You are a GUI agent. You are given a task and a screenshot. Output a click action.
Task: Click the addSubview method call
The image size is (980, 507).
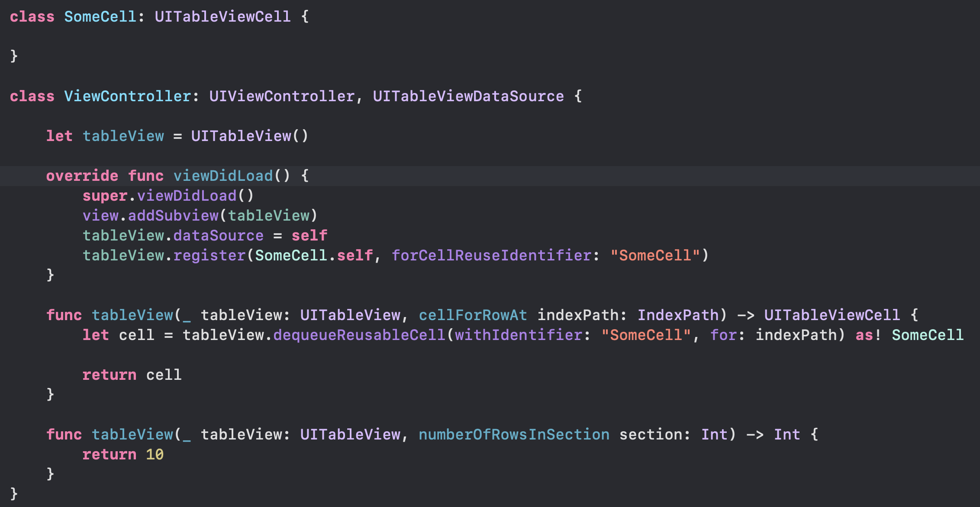173,216
